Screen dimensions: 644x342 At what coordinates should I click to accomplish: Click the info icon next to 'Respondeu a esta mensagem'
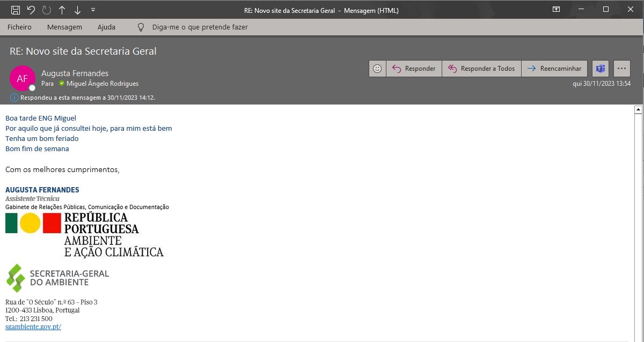[14, 98]
